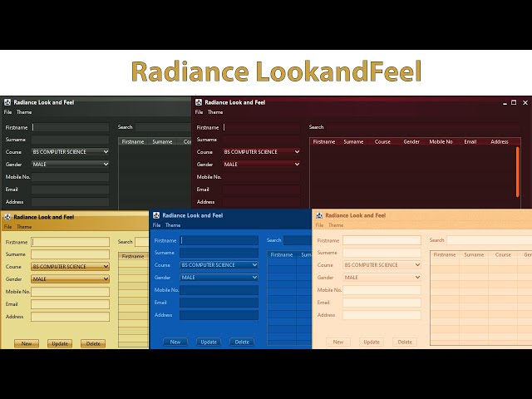Screen dimensions: 532x399
Task: Focus Firstname field in blue window
Action: [219, 240]
